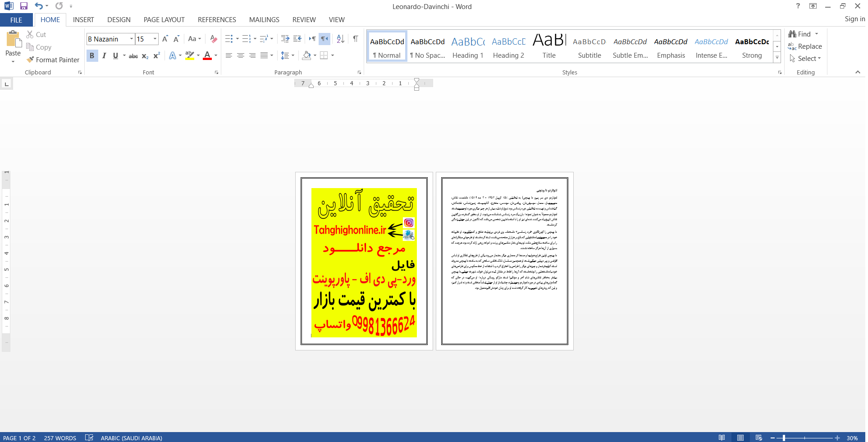Image resolution: width=868 pixels, height=442 pixels.
Task: Apply red font color
Action: (x=207, y=56)
